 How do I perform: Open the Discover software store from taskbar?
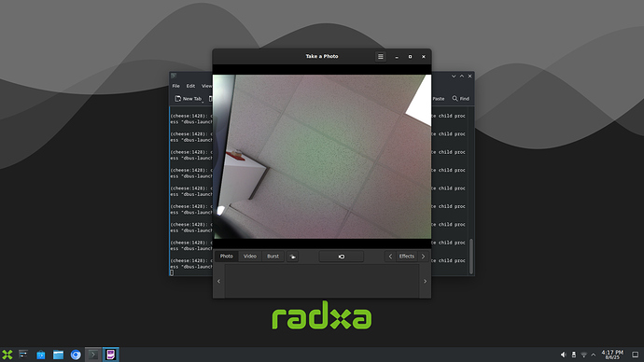pyautogui.click(x=41, y=355)
